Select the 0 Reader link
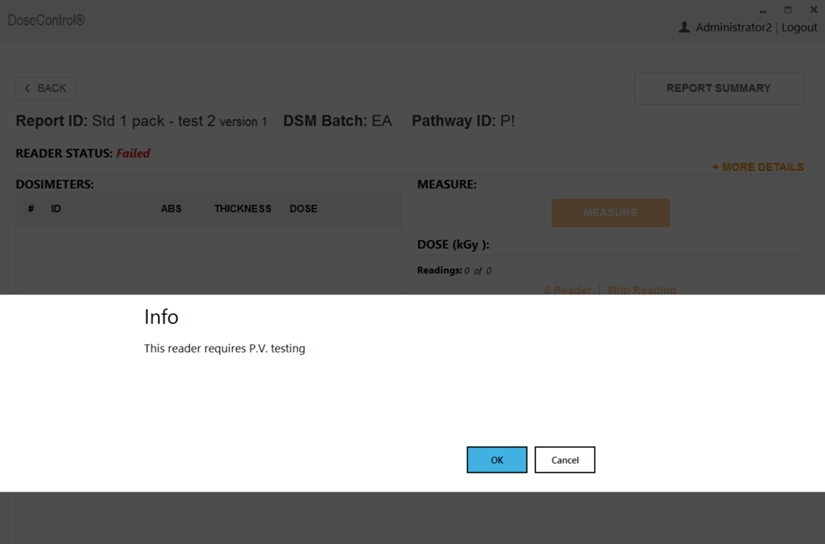 pyautogui.click(x=568, y=290)
